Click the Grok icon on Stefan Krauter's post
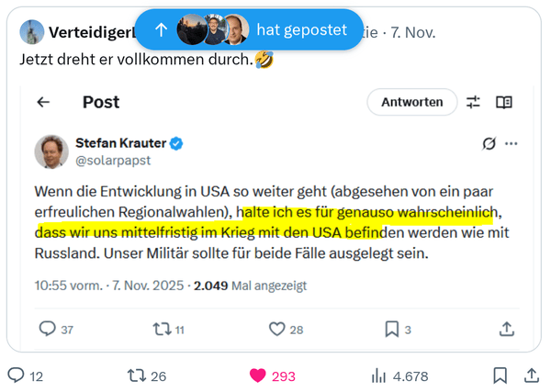Screen dimensions: 551x392 pos(489,144)
